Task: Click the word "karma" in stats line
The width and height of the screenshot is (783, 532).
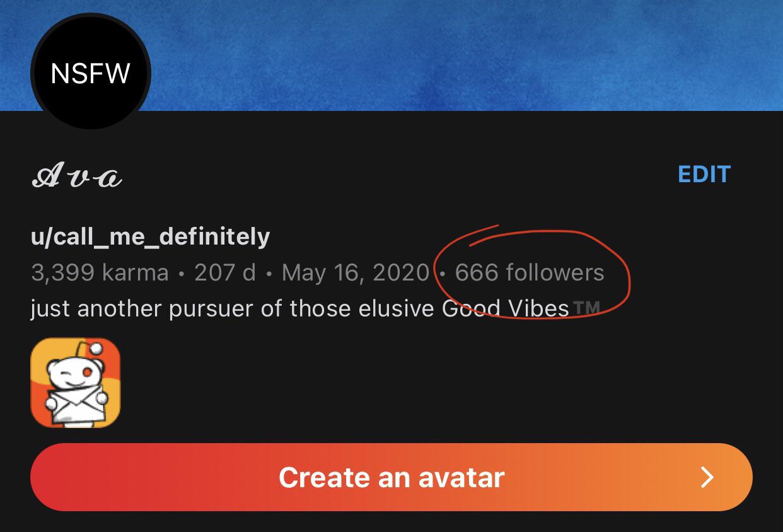Action: [x=135, y=273]
